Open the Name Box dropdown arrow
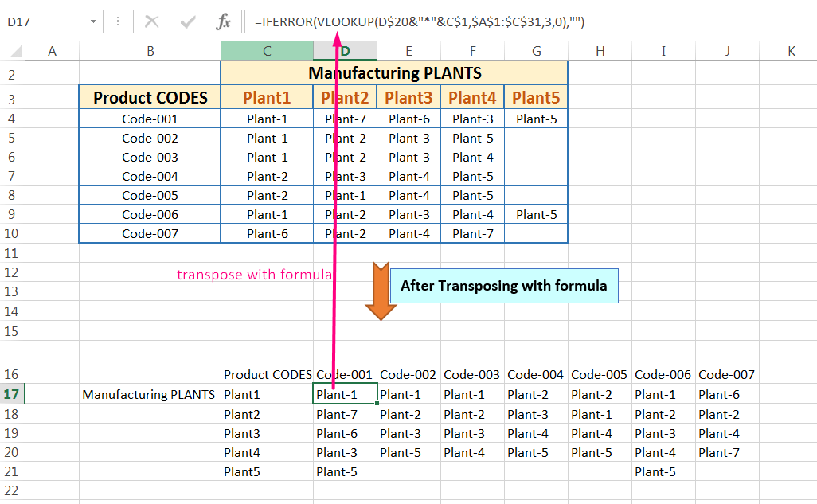The width and height of the screenshot is (817, 504). click(x=95, y=21)
